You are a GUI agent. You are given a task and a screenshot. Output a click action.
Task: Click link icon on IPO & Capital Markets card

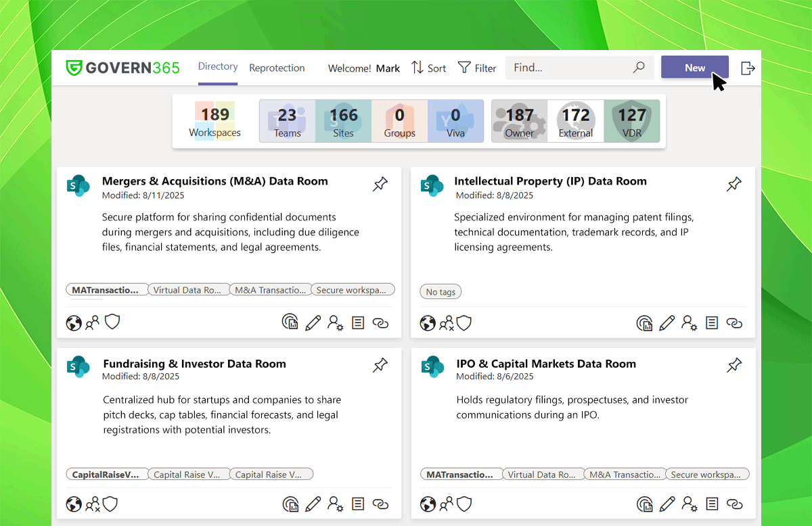pyautogui.click(x=735, y=504)
